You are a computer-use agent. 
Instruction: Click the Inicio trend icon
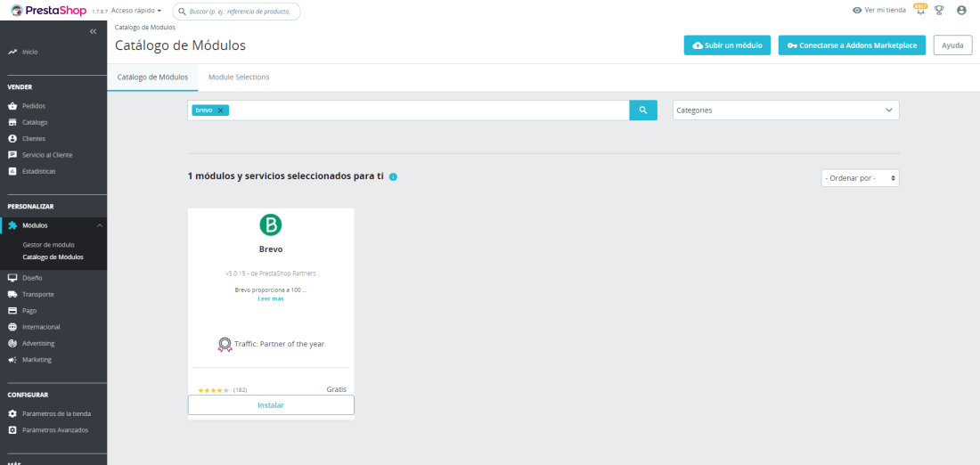coord(12,52)
